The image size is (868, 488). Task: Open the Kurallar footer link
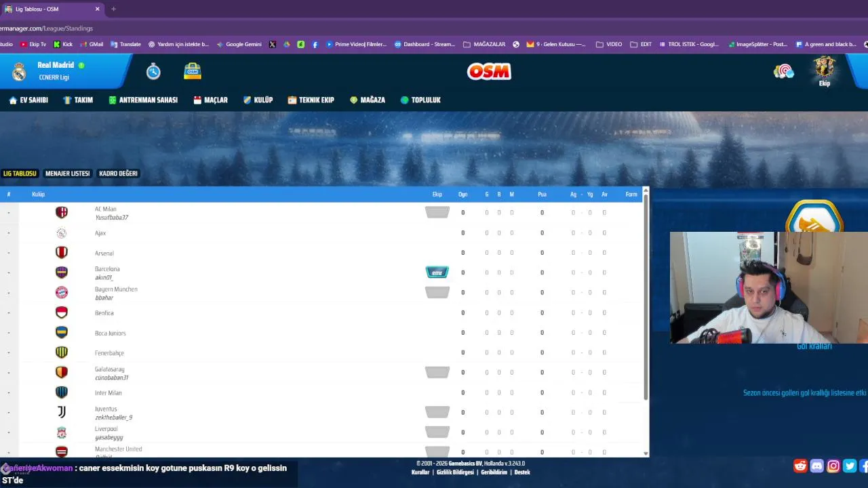[420, 472]
